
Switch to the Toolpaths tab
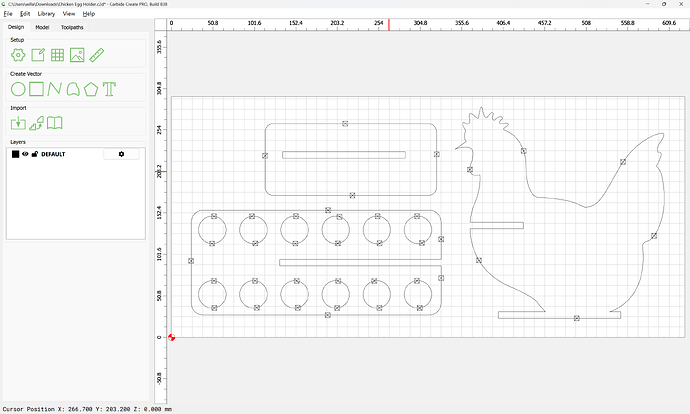pyautogui.click(x=72, y=27)
